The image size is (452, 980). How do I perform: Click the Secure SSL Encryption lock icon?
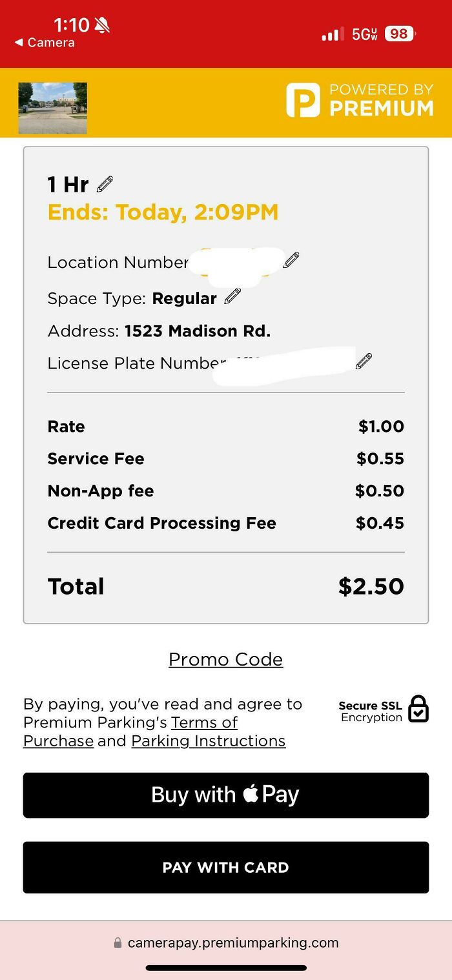pyautogui.click(x=418, y=709)
